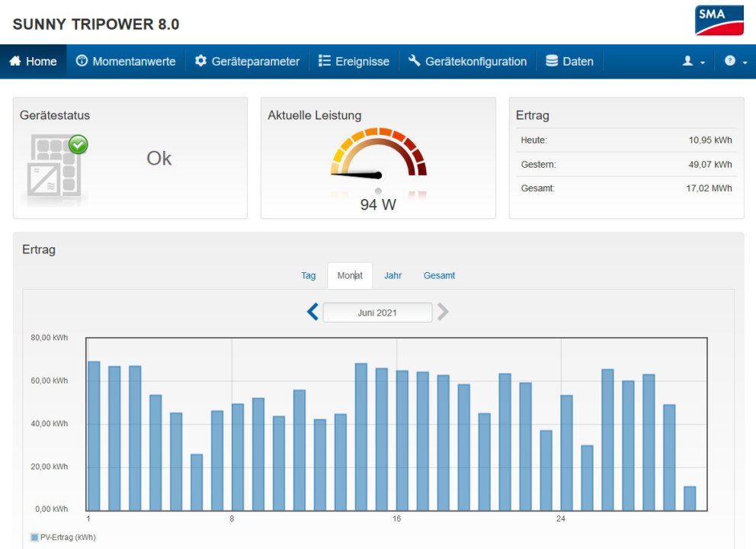Switch to the Tag yield tab

click(x=309, y=275)
